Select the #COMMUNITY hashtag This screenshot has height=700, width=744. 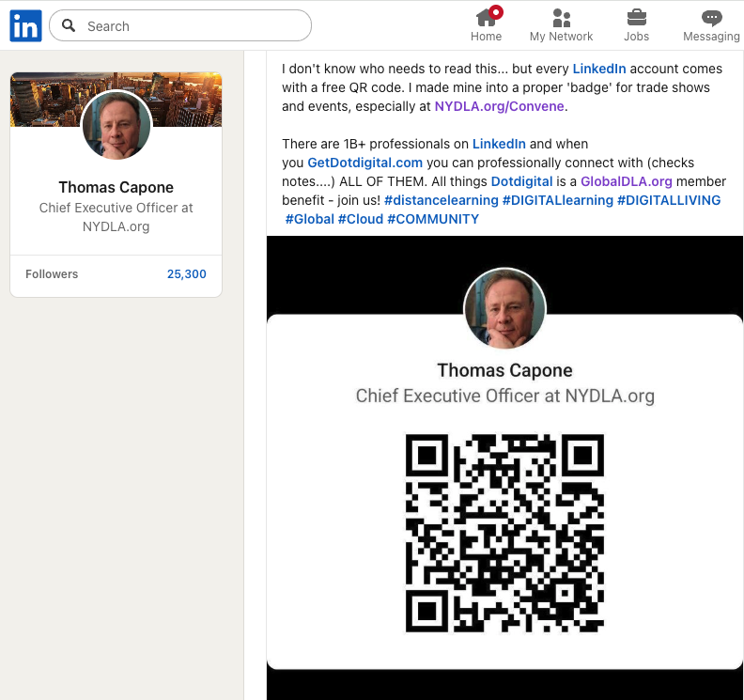point(433,219)
